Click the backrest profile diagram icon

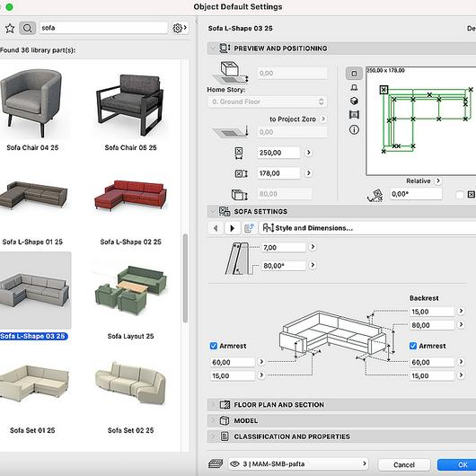237,259
